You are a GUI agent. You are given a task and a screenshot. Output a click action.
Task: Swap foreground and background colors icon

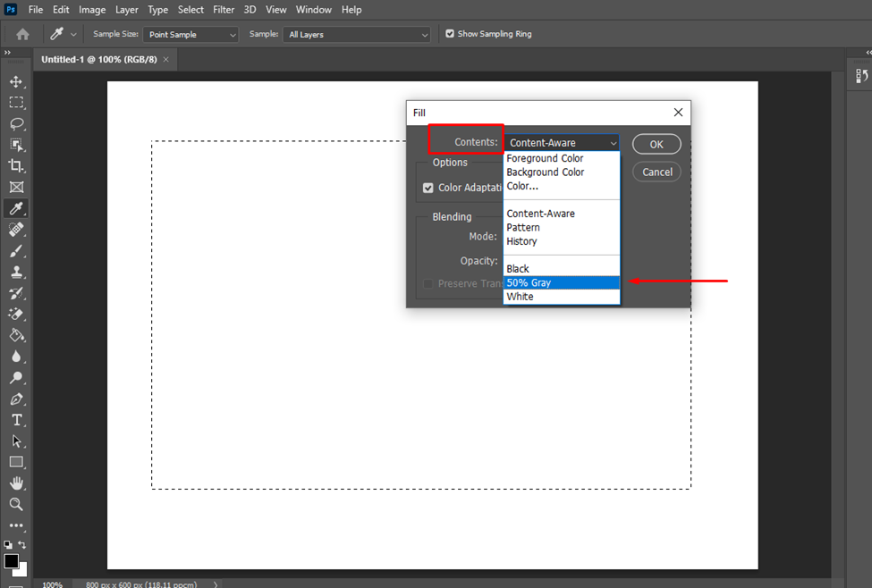[x=22, y=544]
